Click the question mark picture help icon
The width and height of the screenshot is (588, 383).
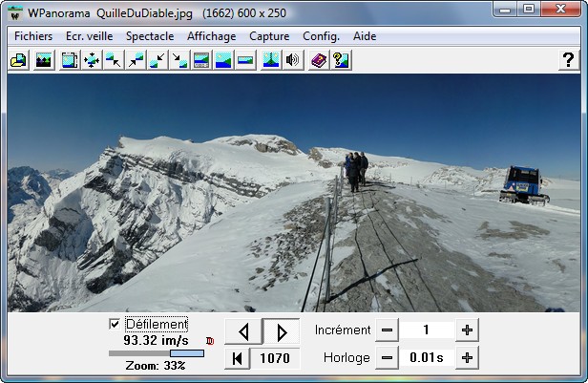coord(341,60)
